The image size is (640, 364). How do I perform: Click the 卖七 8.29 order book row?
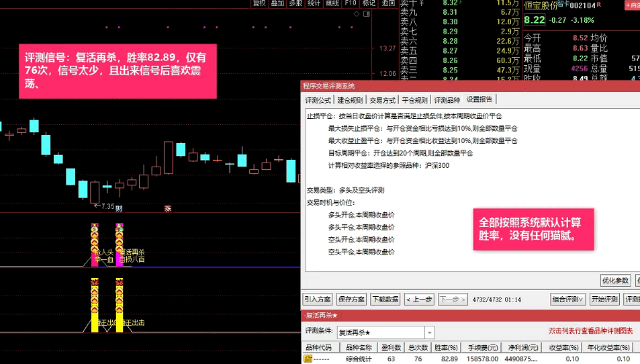[x=459, y=32]
